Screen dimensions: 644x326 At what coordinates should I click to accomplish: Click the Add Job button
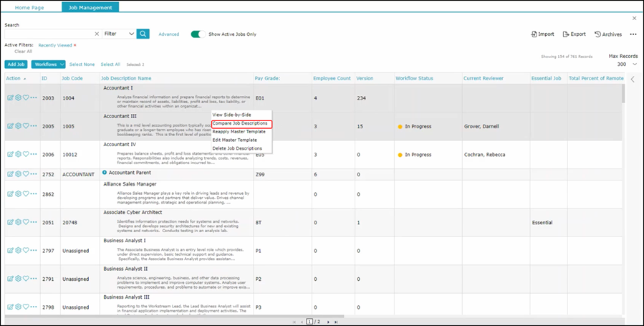click(16, 64)
